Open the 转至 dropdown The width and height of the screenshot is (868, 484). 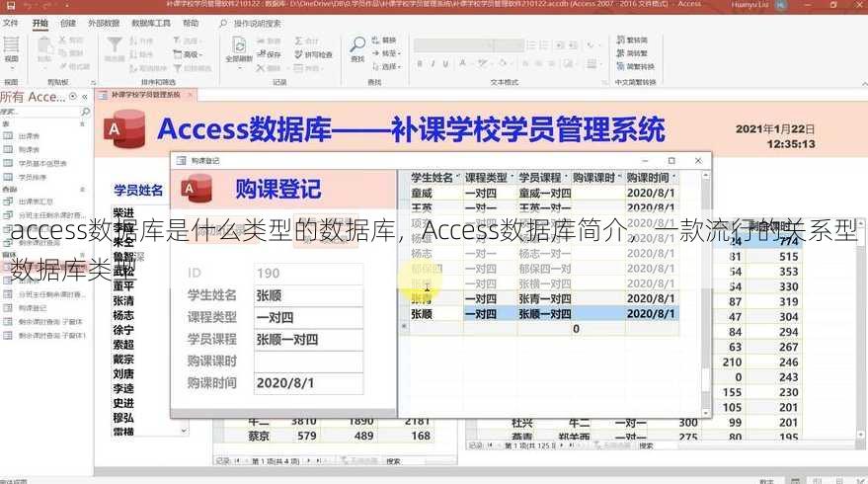pos(386,53)
